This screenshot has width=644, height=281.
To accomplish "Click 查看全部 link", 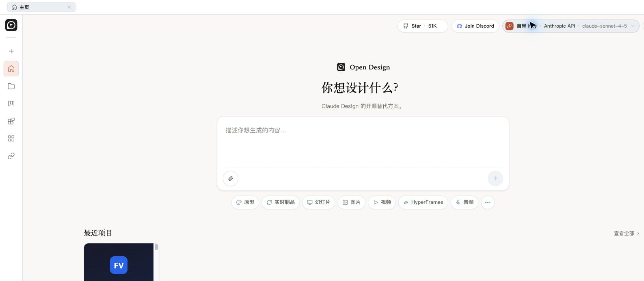I will tap(627, 233).
